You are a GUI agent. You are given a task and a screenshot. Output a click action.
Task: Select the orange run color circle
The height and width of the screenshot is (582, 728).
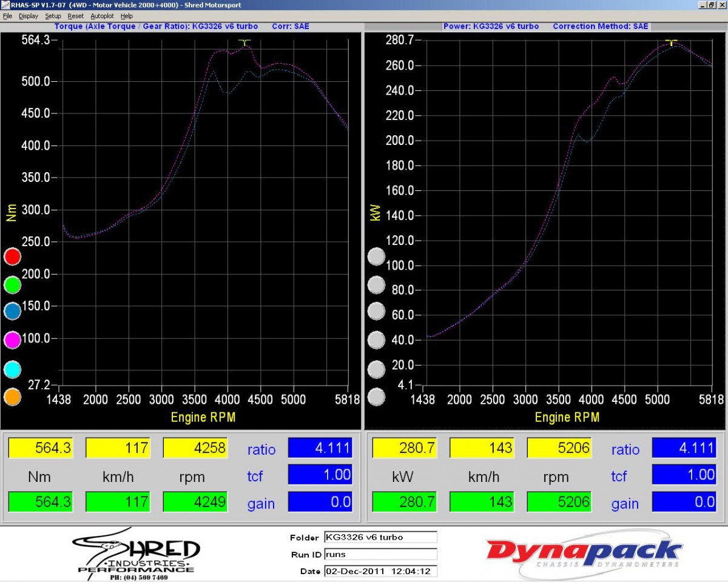(x=12, y=397)
